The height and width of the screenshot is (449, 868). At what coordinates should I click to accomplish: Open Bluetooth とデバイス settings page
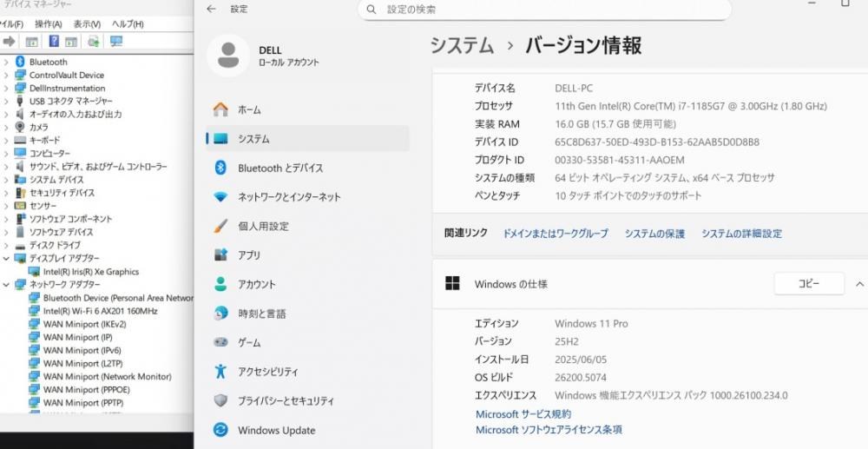(x=307, y=168)
